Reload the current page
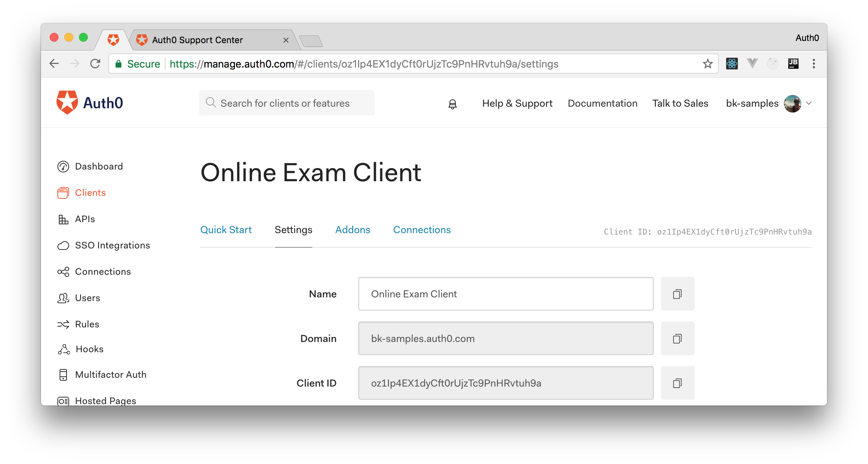 [95, 64]
